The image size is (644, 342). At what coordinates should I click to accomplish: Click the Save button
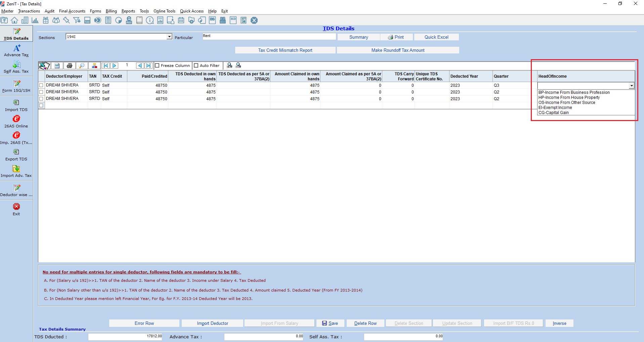tap(330, 323)
